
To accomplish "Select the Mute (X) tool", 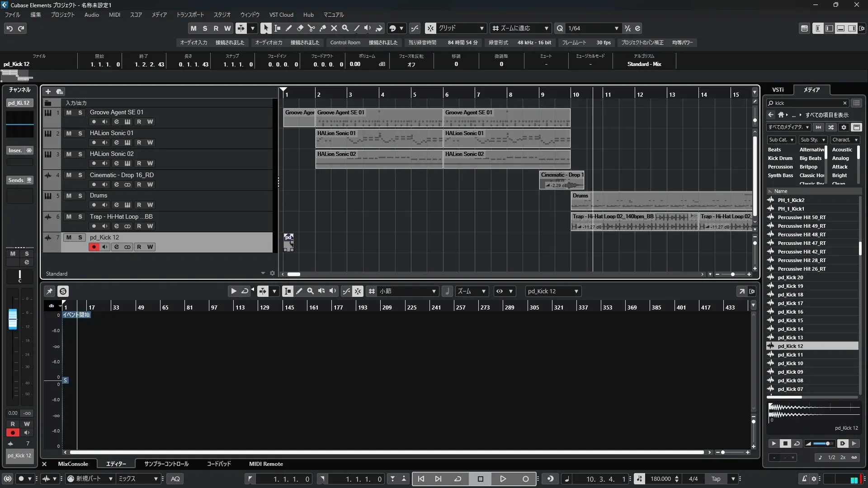I will pyautogui.click(x=334, y=28).
